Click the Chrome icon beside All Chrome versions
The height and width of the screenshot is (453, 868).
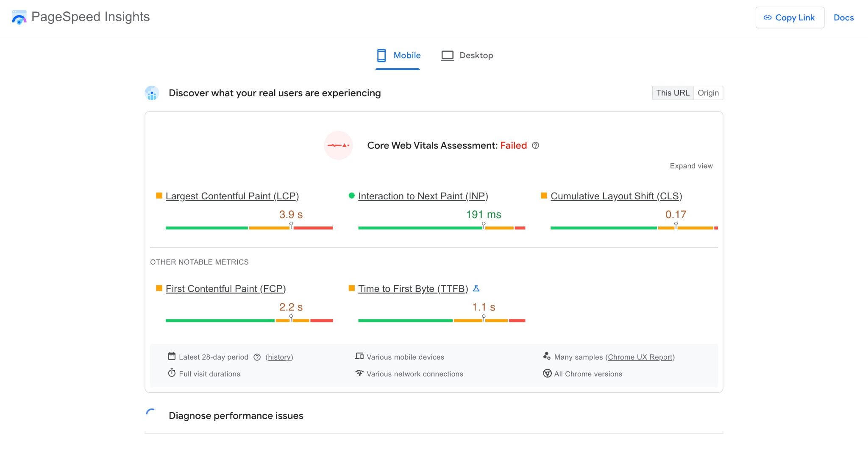click(547, 374)
